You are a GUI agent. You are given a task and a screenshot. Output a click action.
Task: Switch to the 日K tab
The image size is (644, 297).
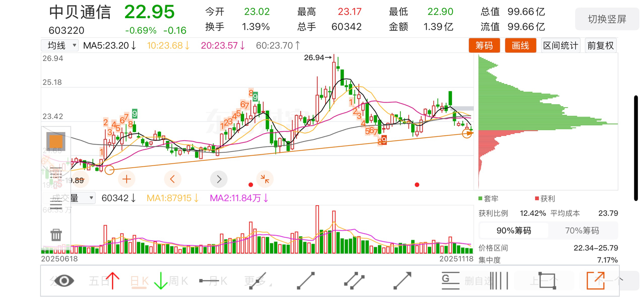click(139, 281)
